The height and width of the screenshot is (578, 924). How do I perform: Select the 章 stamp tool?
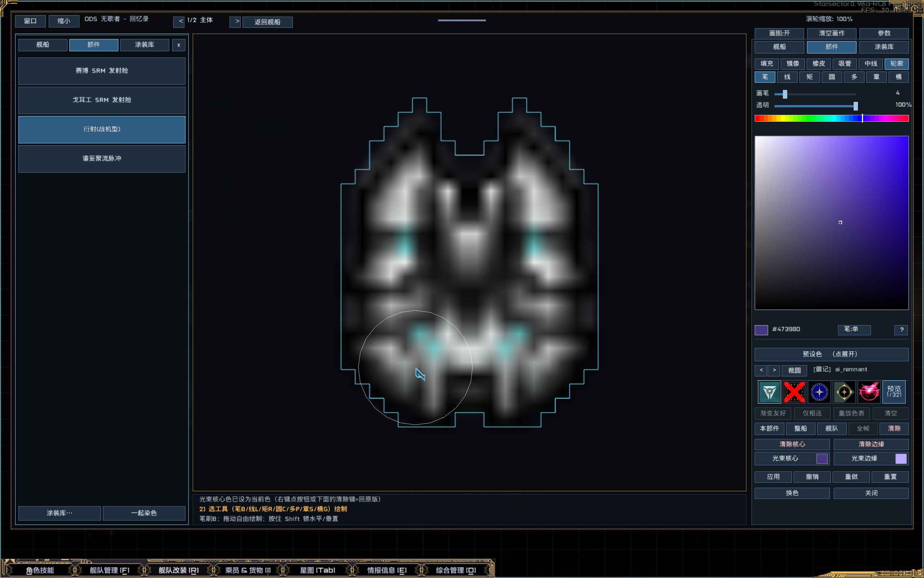pos(876,77)
